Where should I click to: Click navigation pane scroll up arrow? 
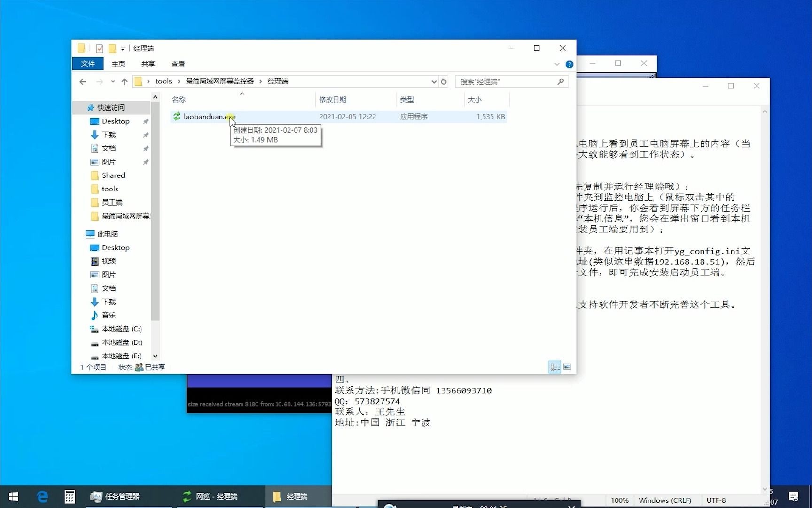click(x=155, y=97)
